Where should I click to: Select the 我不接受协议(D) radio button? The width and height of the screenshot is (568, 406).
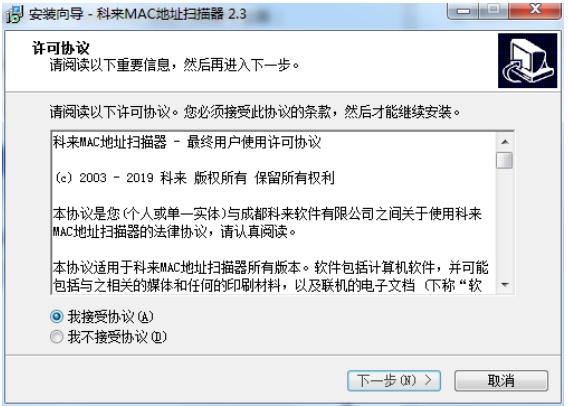[57, 337]
